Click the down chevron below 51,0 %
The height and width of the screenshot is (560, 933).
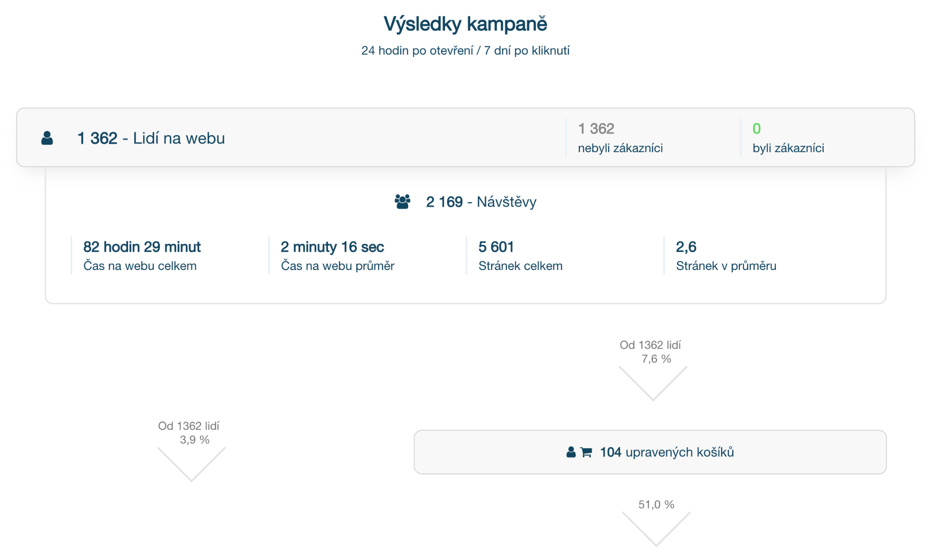[656, 529]
